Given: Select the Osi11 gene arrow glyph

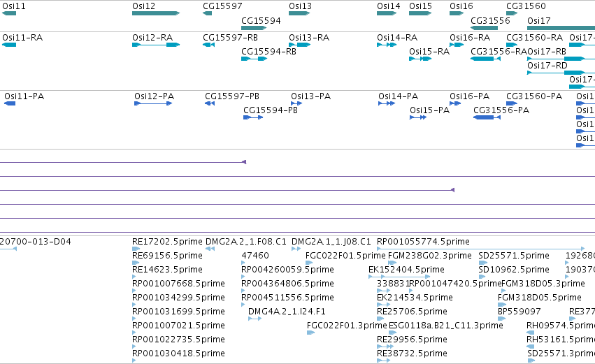Looking at the screenshot, I should [x=9, y=13].
